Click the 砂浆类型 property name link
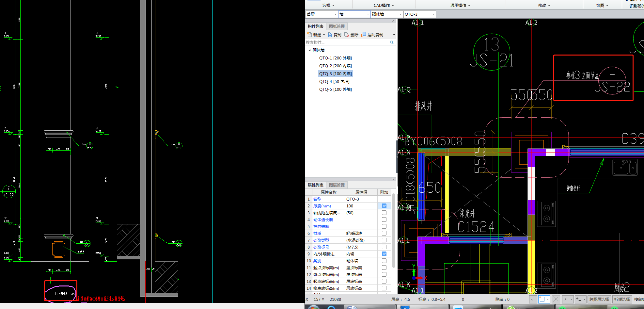The height and width of the screenshot is (309, 644). point(321,240)
